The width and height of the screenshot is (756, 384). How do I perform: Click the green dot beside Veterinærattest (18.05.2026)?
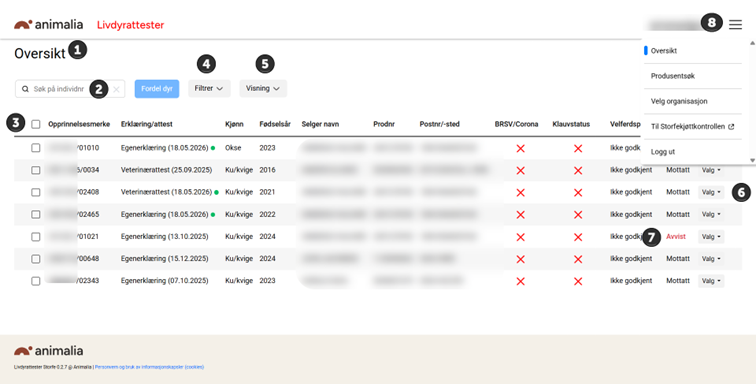[216, 192]
